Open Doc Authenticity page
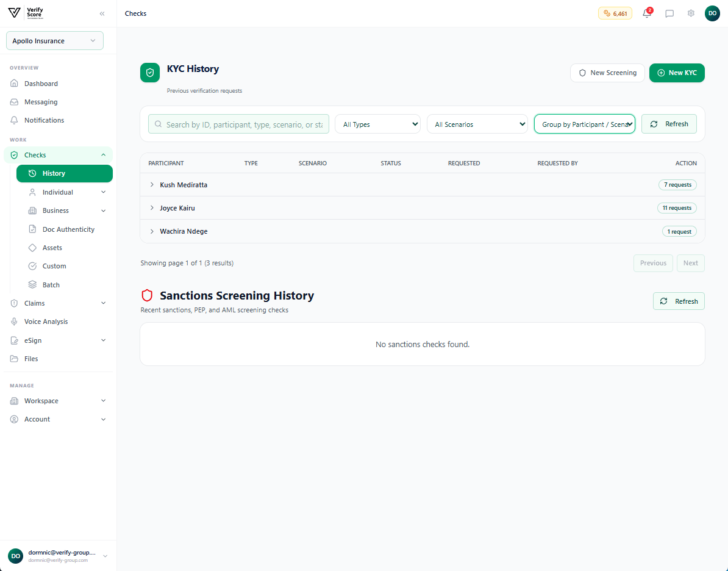Screen dimensions: 728x571 point(65,229)
